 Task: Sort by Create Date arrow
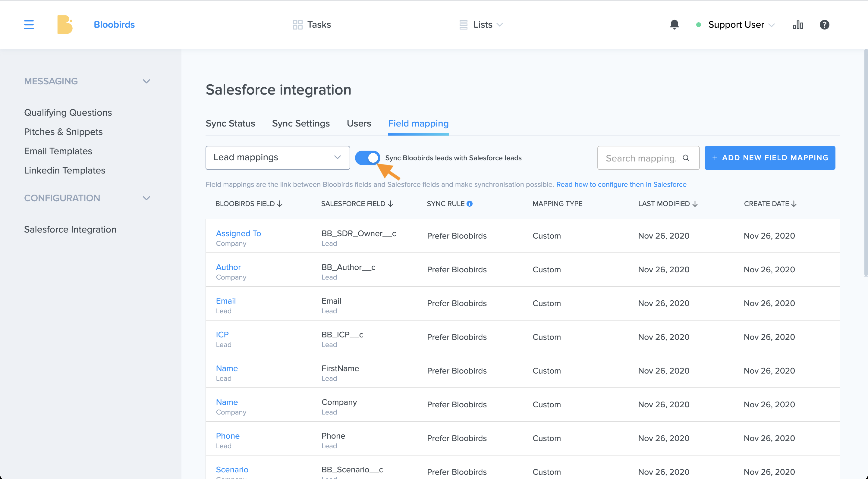point(794,204)
